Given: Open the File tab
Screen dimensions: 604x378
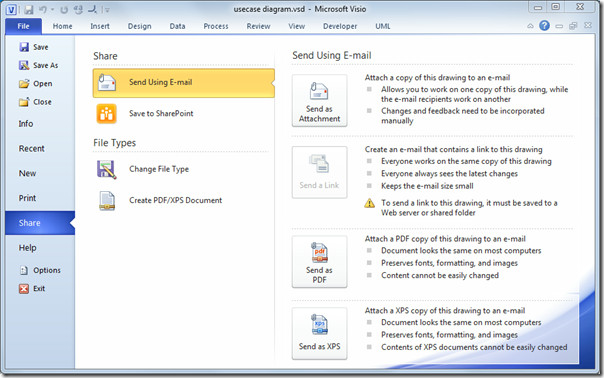Looking at the screenshot, I should (x=23, y=26).
